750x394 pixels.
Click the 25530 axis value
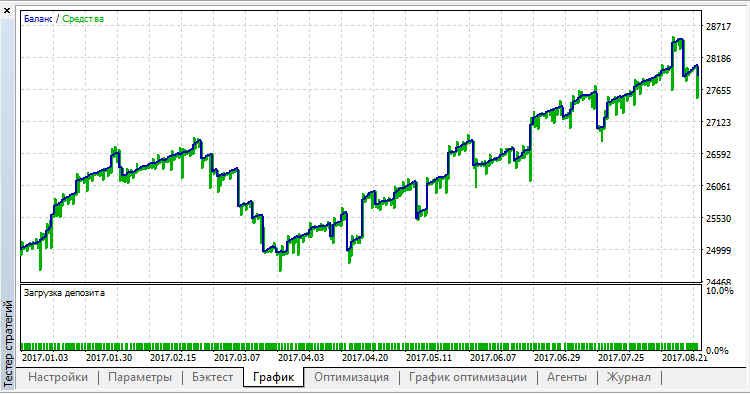click(x=718, y=219)
